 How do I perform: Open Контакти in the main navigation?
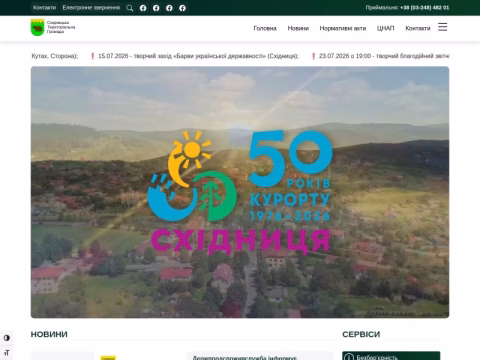(418, 28)
